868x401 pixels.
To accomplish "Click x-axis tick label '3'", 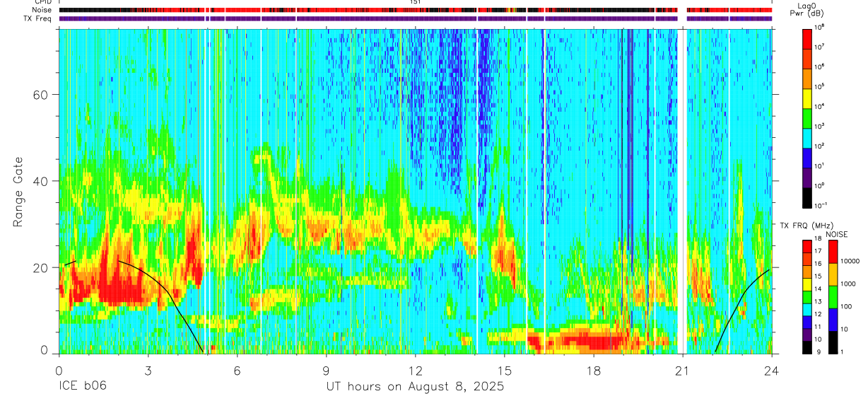I will pos(148,370).
